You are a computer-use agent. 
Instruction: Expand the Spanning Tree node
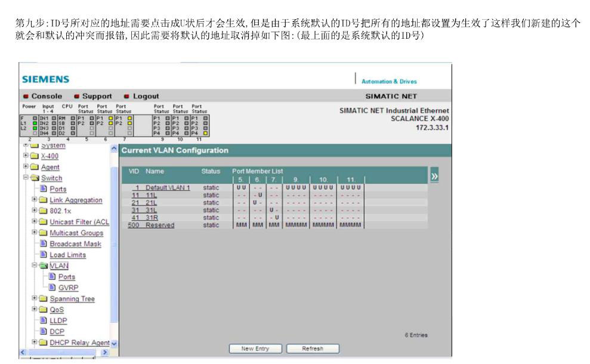tap(35, 299)
